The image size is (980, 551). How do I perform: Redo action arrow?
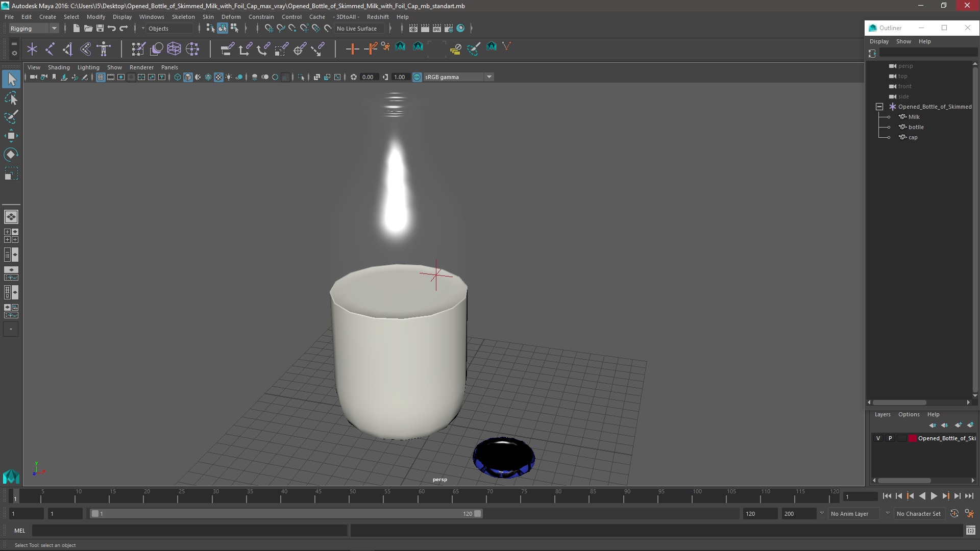pyautogui.click(x=124, y=29)
